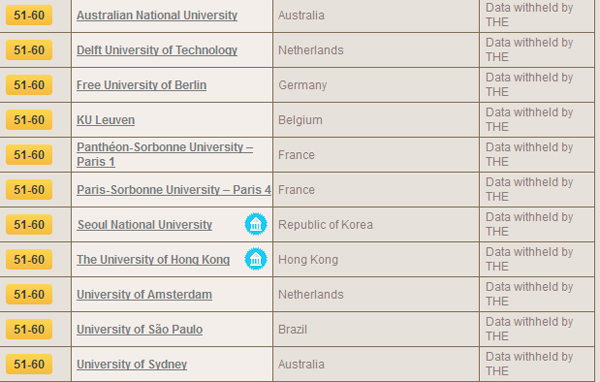Click the 51-60 rank badge for KU Leuven
Screen dimensions: 600x382
tap(29, 120)
